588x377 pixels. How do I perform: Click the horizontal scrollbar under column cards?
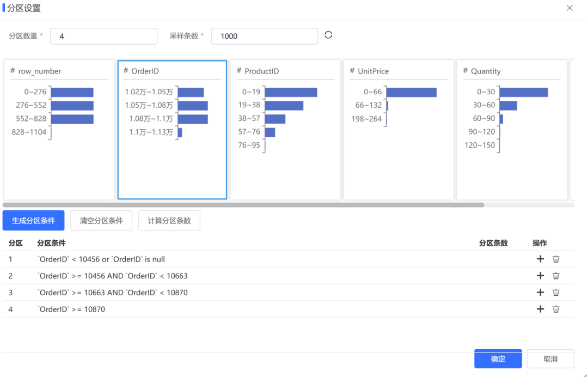point(243,205)
